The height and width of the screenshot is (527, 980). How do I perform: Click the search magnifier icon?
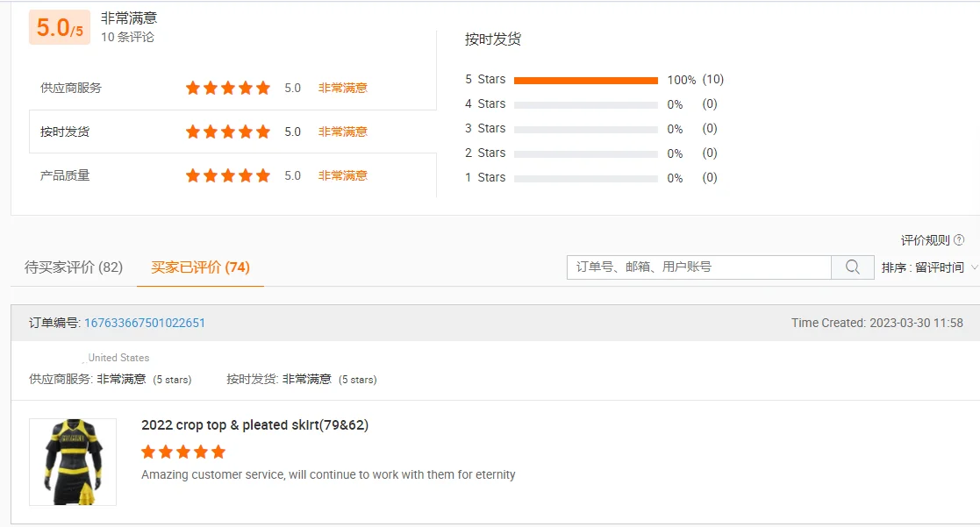click(852, 267)
